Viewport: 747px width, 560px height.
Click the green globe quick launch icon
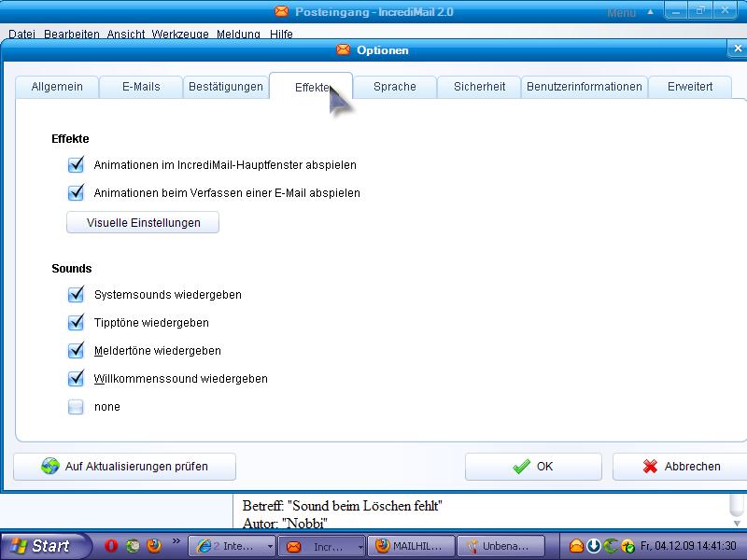(133, 546)
